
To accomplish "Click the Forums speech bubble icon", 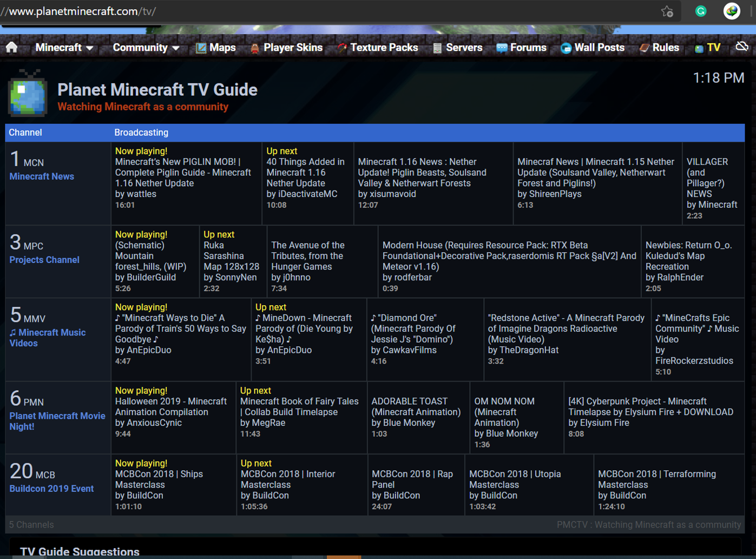I will tap(502, 48).
